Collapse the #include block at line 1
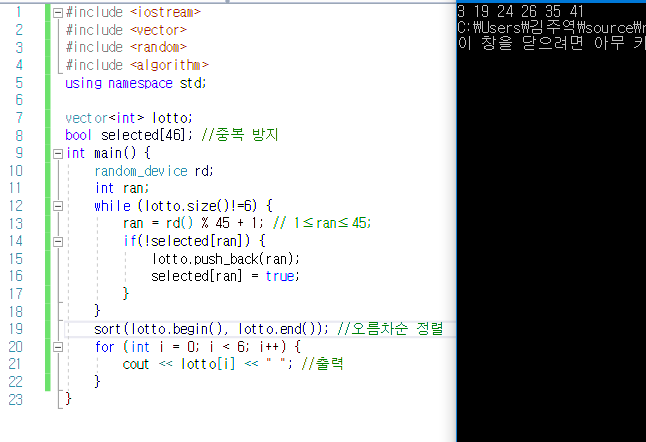This screenshot has height=442, width=646. 58,13
